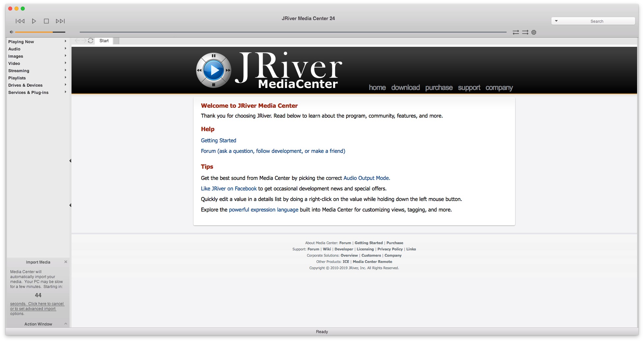Open the footer Developer link

pos(344,249)
